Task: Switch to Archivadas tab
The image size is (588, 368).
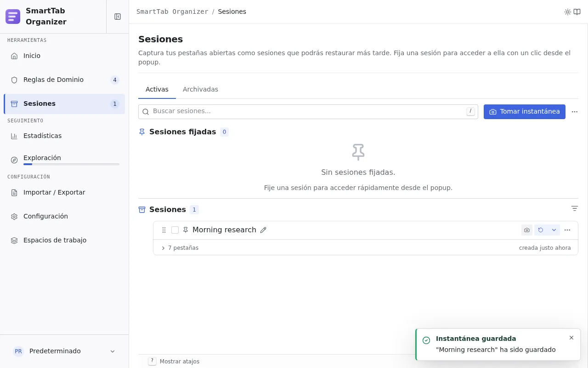Action: point(200,89)
